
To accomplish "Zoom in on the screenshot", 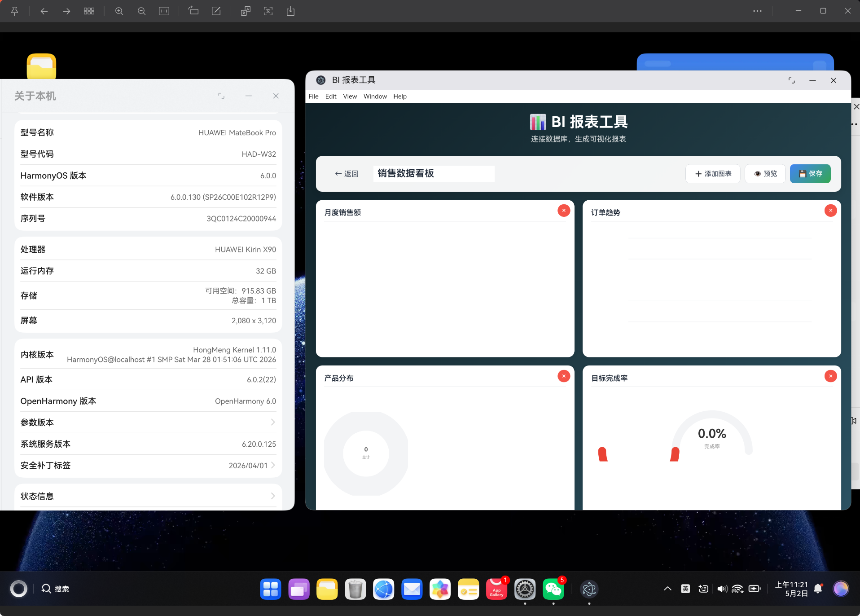I will point(119,11).
